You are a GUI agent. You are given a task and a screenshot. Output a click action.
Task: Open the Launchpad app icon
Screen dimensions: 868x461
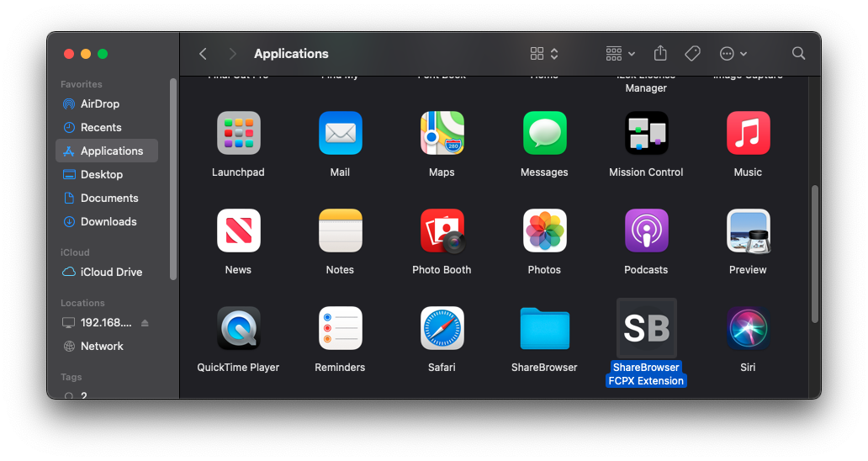239,133
